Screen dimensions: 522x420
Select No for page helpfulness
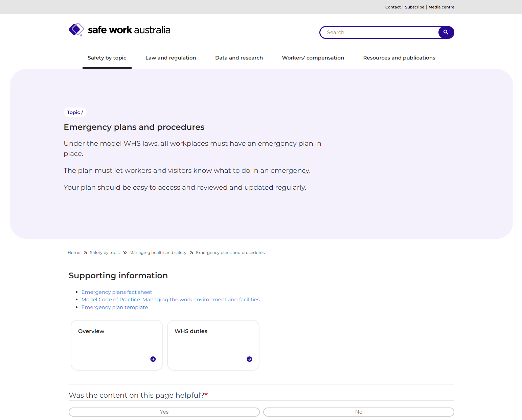(359, 412)
